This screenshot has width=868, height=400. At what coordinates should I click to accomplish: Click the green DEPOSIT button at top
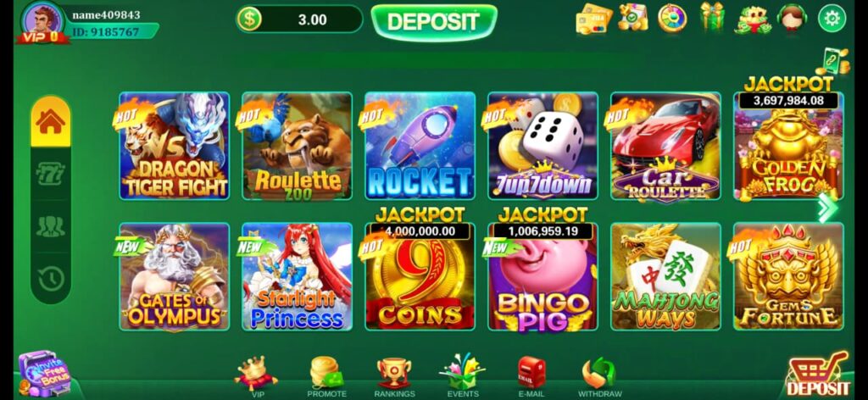[x=433, y=21]
